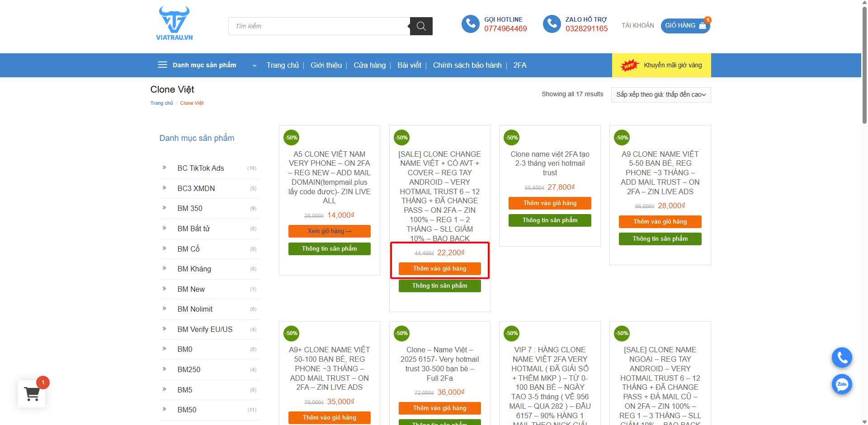The height and width of the screenshot is (425, 868).
Task: Open the Trang chủ breadcrumb link
Action: [x=161, y=103]
